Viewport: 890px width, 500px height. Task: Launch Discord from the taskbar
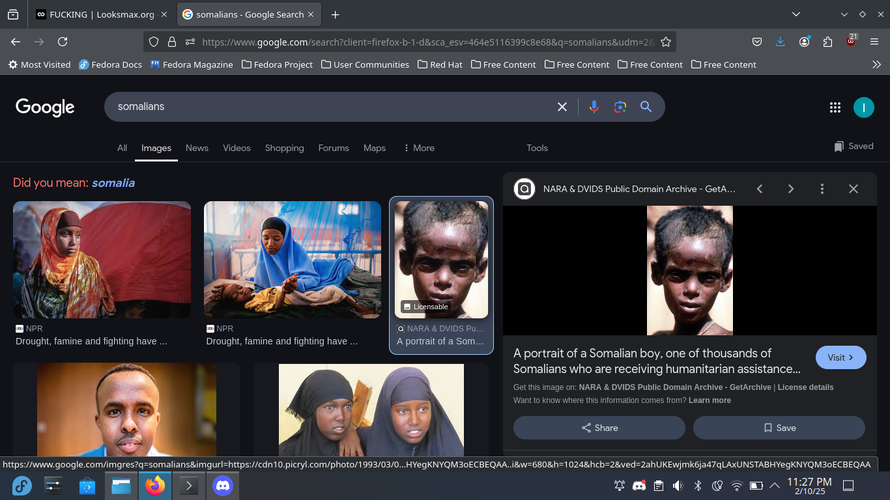point(222,487)
